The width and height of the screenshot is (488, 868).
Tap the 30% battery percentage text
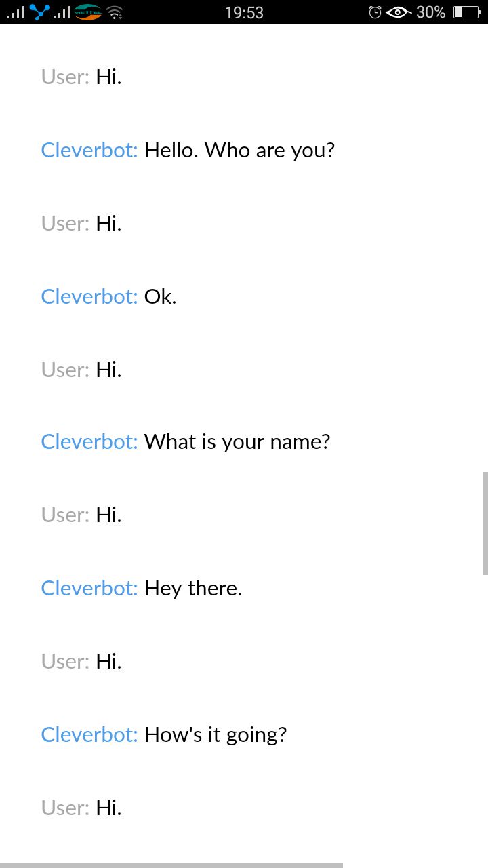(431, 12)
